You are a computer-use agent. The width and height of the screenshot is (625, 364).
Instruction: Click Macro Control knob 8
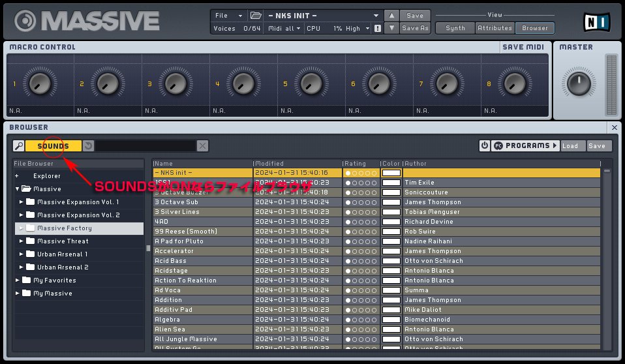(x=515, y=83)
